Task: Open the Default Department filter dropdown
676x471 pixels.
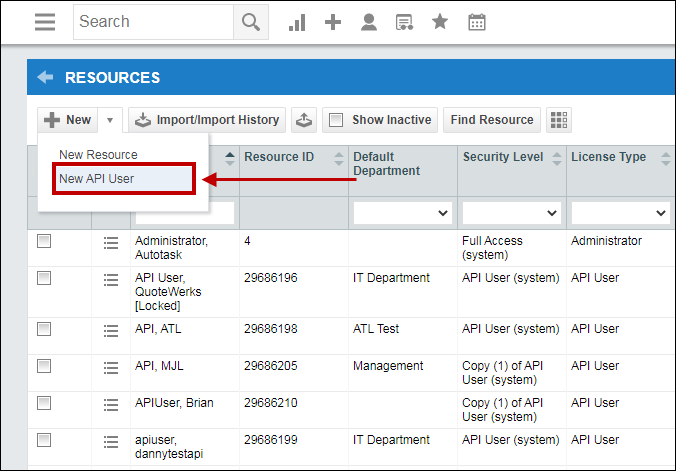Action: point(402,213)
